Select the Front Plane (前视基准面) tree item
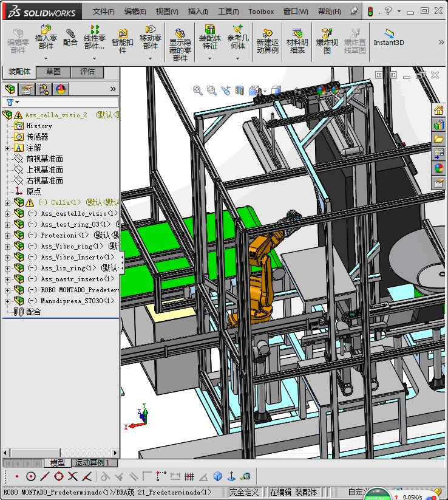The width and height of the screenshot is (448, 500). [x=44, y=159]
